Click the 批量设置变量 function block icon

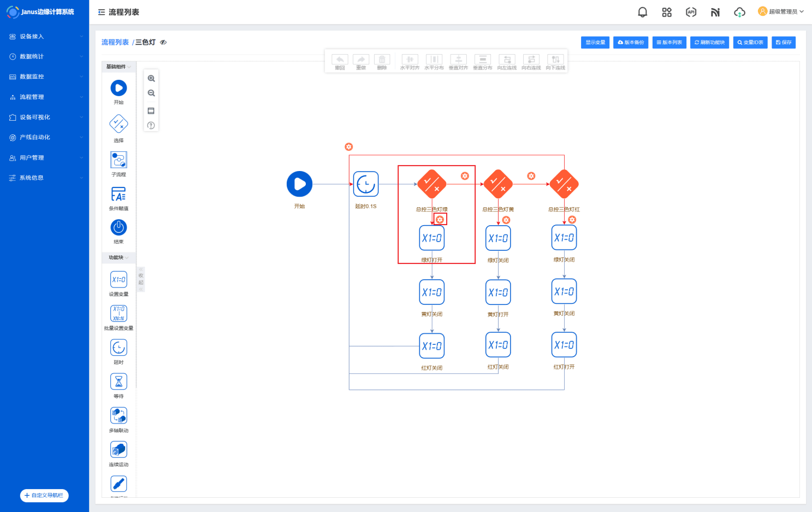point(118,314)
